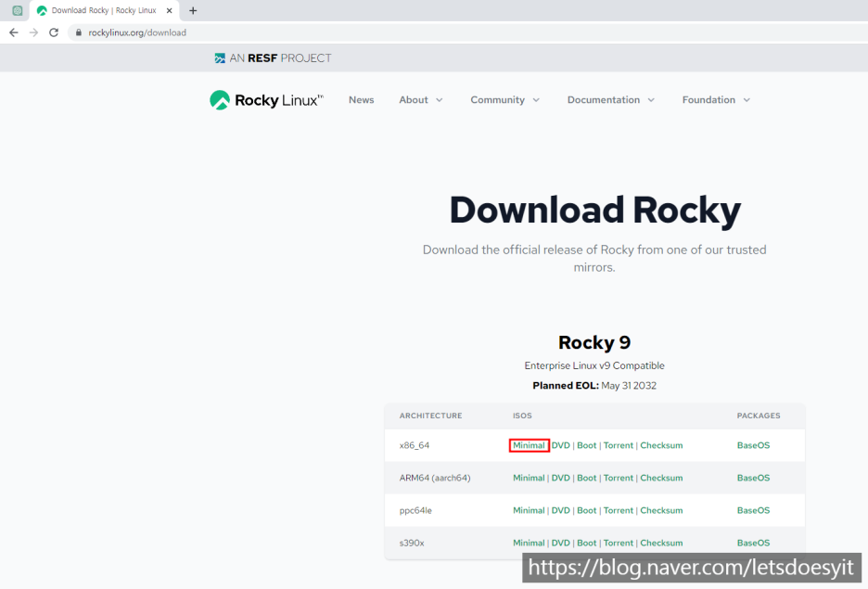
Task: Reload the page with the refresh icon
Action: point(54,32)
